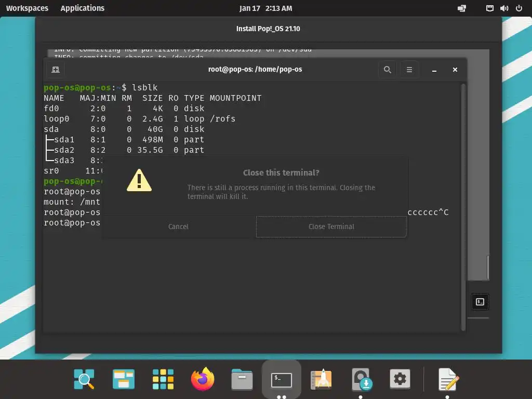
Task: Open the Workspaces overview
Action: (27, 8)
